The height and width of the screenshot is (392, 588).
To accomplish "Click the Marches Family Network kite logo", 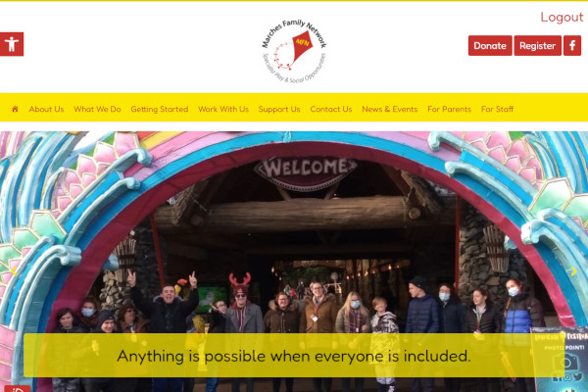I will 294,50.
